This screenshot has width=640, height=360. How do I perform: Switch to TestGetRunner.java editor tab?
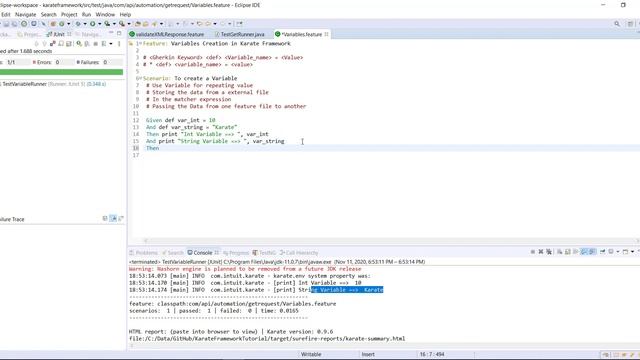click(240, 34)
